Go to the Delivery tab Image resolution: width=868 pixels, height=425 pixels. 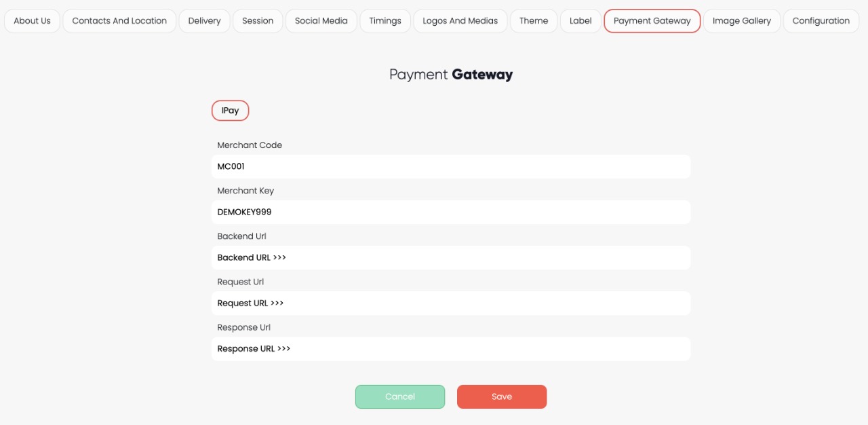(204, 21)
